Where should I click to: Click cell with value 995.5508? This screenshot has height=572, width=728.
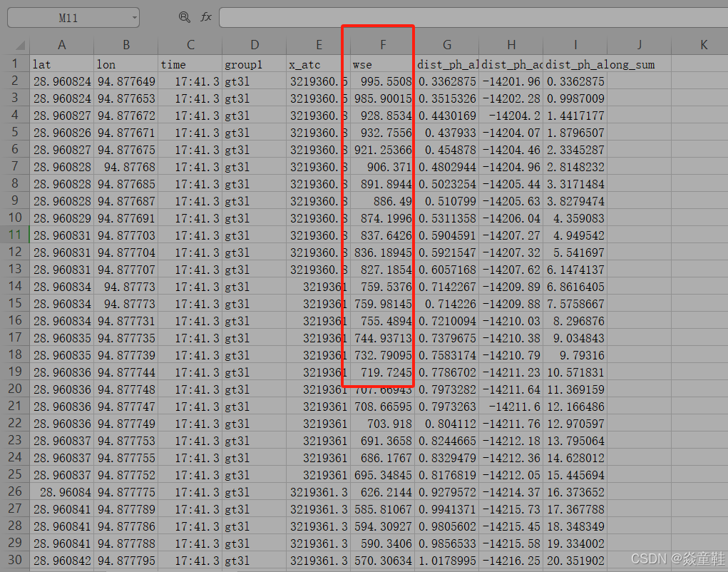383,81
